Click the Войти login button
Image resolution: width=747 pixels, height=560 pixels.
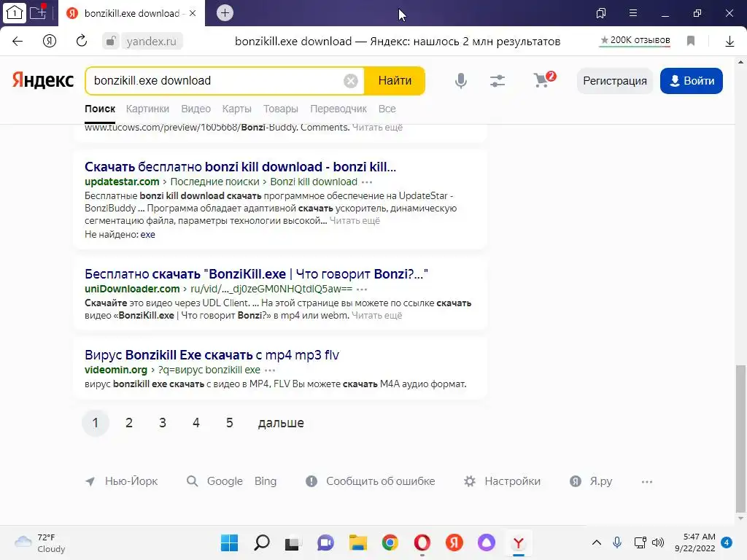click(692, 80)
